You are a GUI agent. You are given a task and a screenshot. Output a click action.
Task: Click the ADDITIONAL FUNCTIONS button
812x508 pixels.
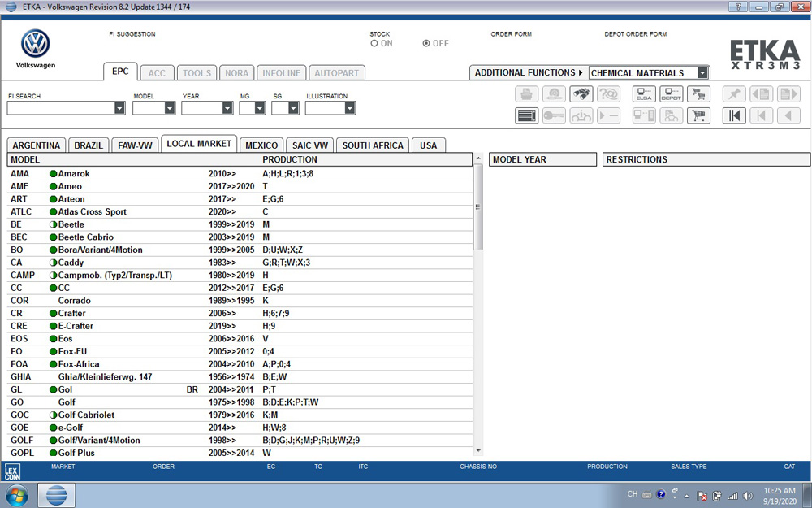click(529, 72)
